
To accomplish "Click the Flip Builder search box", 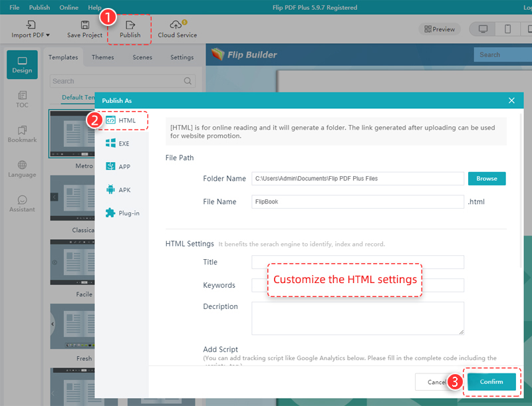I will coord(503,54).
